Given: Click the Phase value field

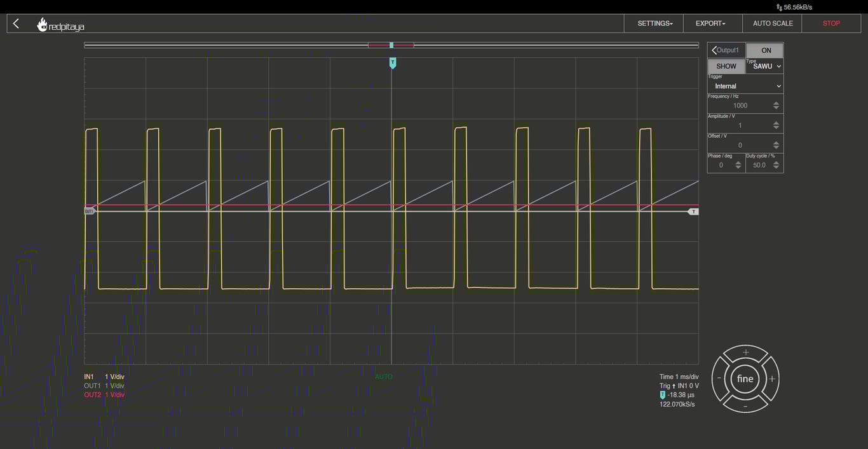Looking at the screenshot, I should tap(721, 165).
